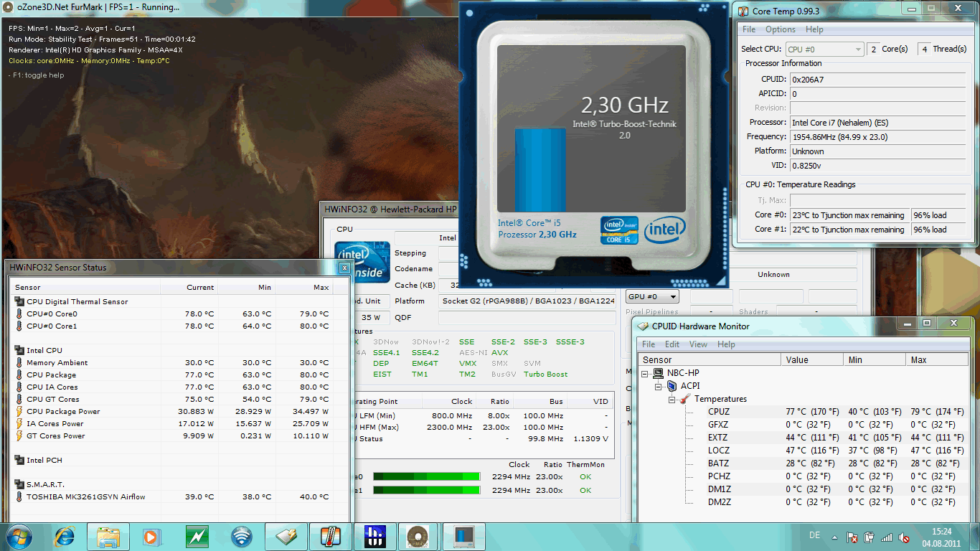Click the thermometer icon beside CPU#0 Core0
Image resolution: width=980 pixels, height=551 pixels.
coord(19,314)
